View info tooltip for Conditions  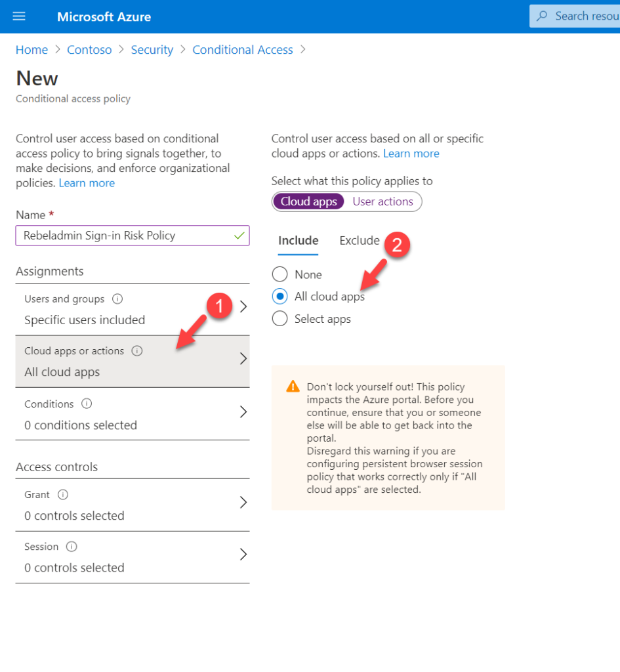[x=87, y=404]
